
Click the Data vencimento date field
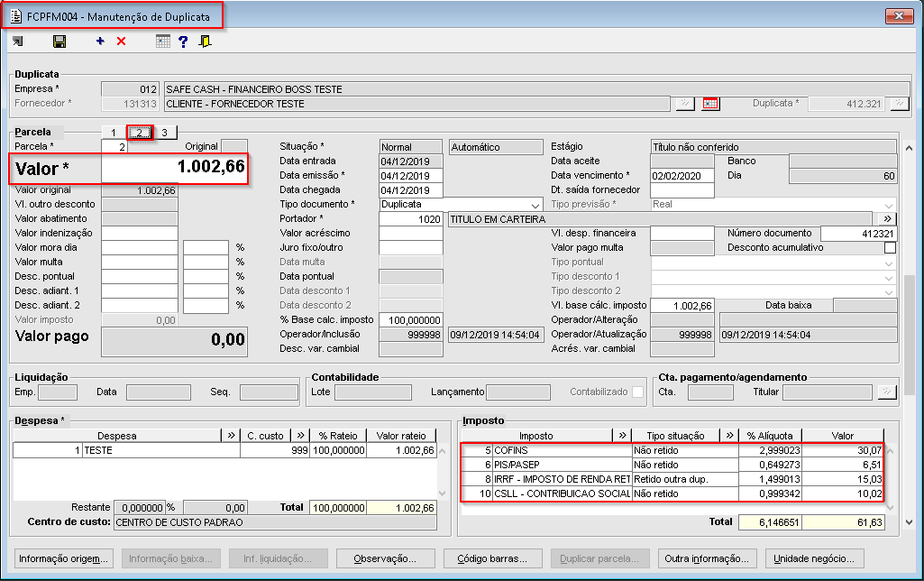coord(682,176)
